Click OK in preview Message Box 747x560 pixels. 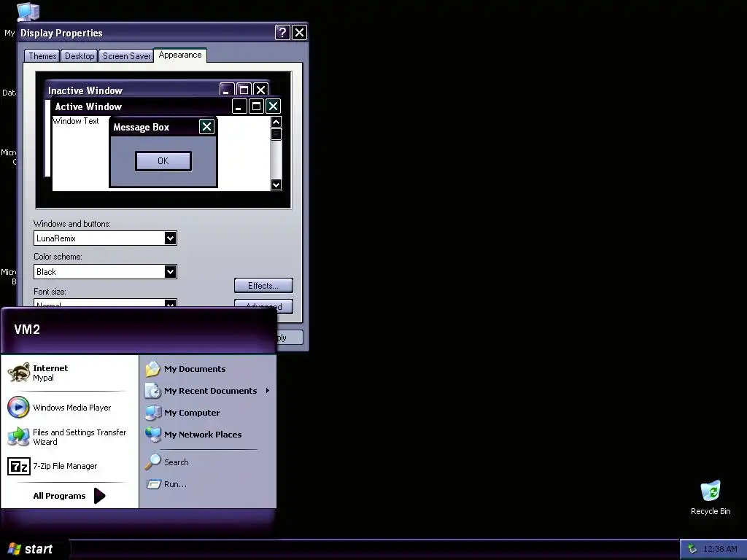tap(163, 161)
